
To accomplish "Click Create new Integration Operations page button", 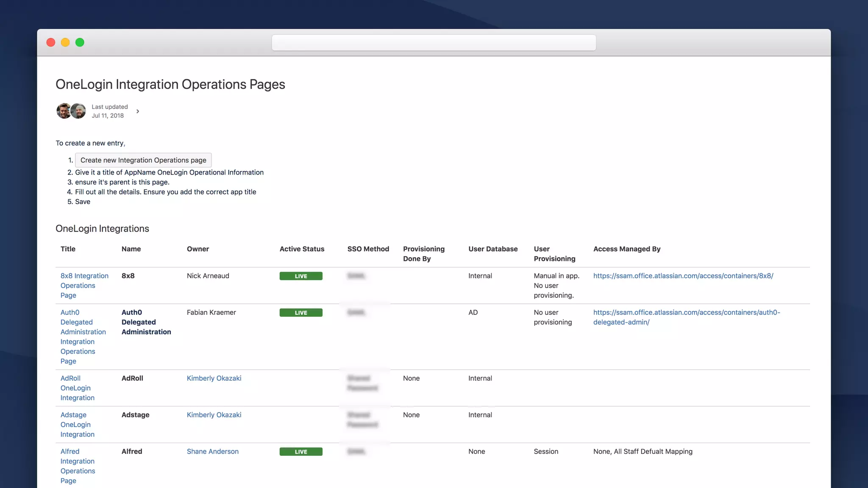I will [x=143, y=160].
